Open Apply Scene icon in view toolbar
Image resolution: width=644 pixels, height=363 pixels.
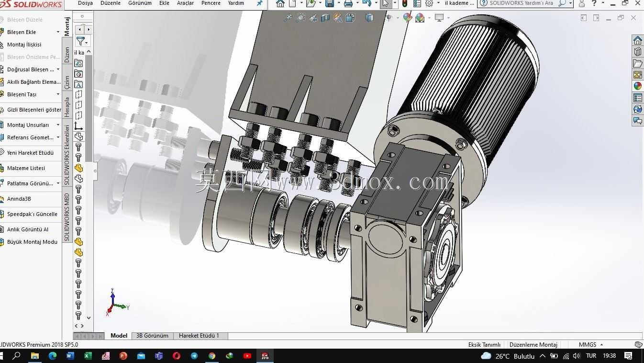(420, 18)
